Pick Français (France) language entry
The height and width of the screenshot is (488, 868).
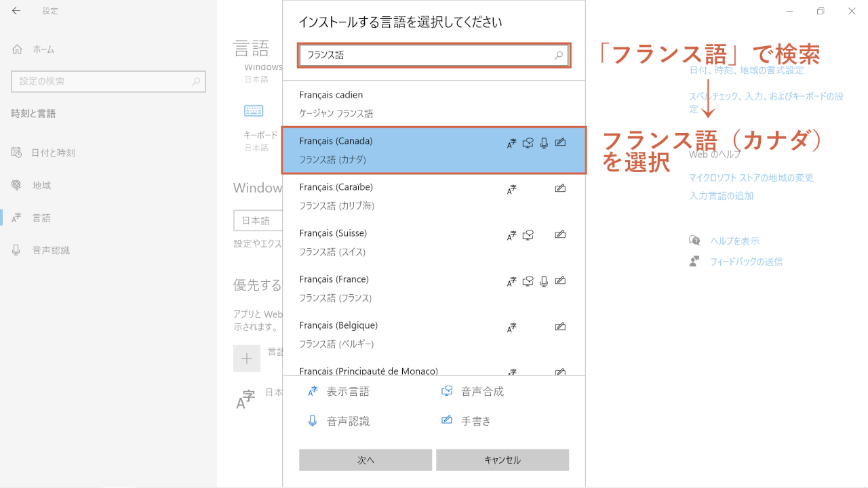click(434, 288)
